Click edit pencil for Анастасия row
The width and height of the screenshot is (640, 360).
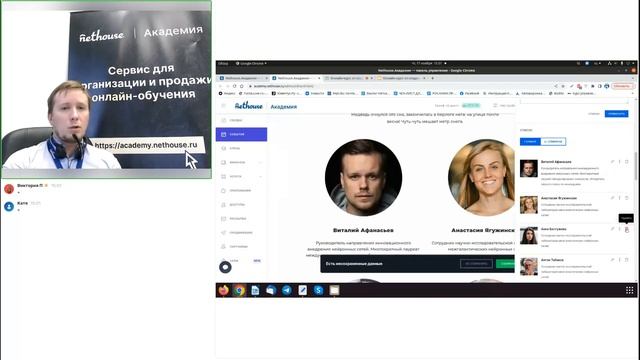(612, 198)
